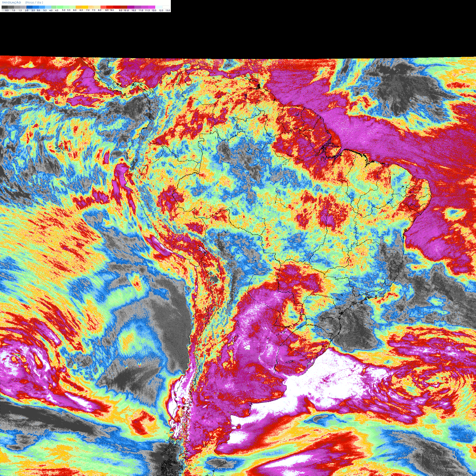Click the INSOLAÇÃO legend title
The width and height of the screenshot is (476, 476).
12,2
